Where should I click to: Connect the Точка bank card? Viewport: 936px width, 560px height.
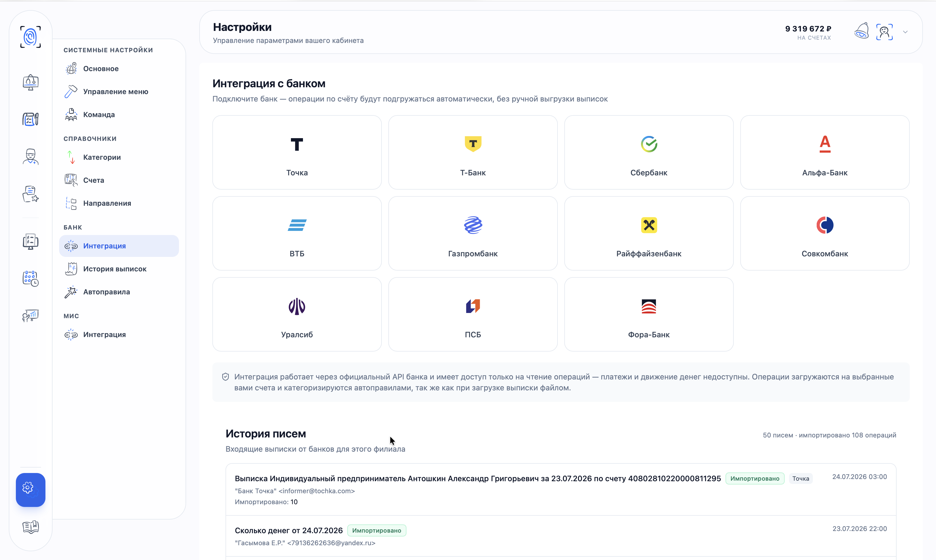tap(297, 152)
